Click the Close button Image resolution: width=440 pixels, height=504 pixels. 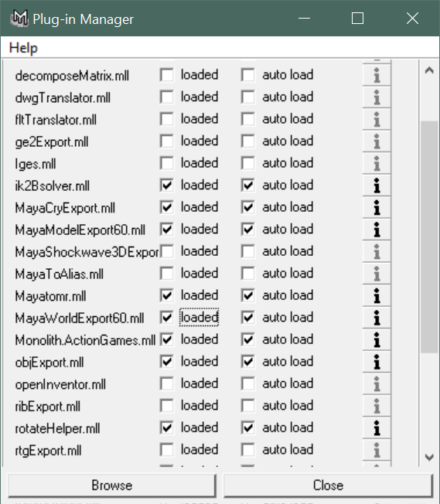coord(328,485)
